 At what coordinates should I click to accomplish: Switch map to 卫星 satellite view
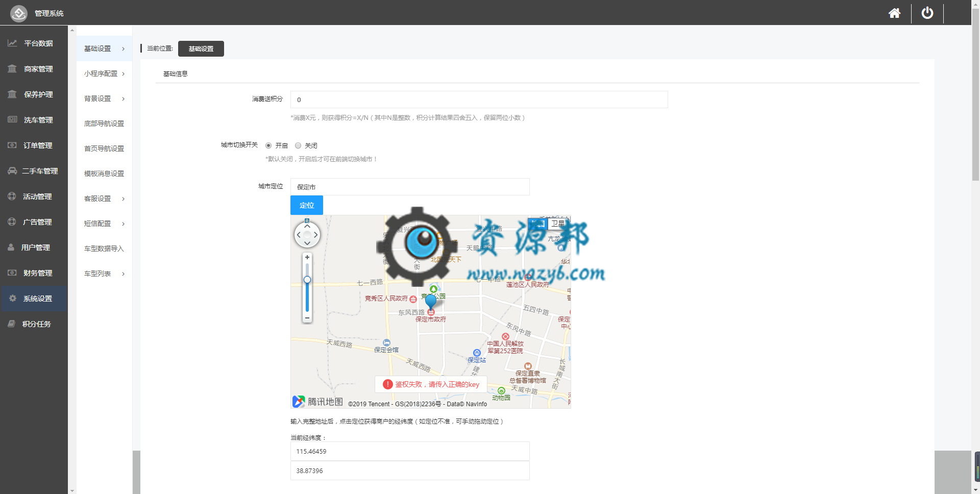[x=558, y=224]
